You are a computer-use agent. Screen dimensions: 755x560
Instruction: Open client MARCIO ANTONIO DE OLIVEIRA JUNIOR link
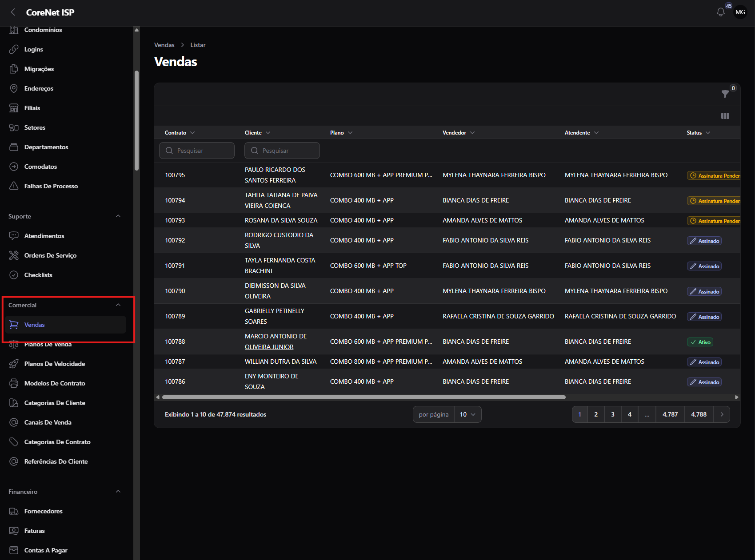coord(276,342)
